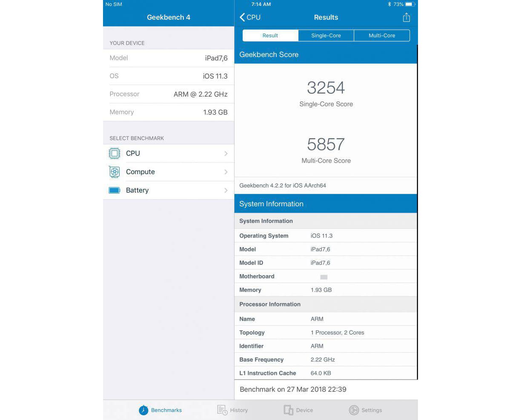
Task: Click the CPU chip icon
Action: [x=115, y=153]
